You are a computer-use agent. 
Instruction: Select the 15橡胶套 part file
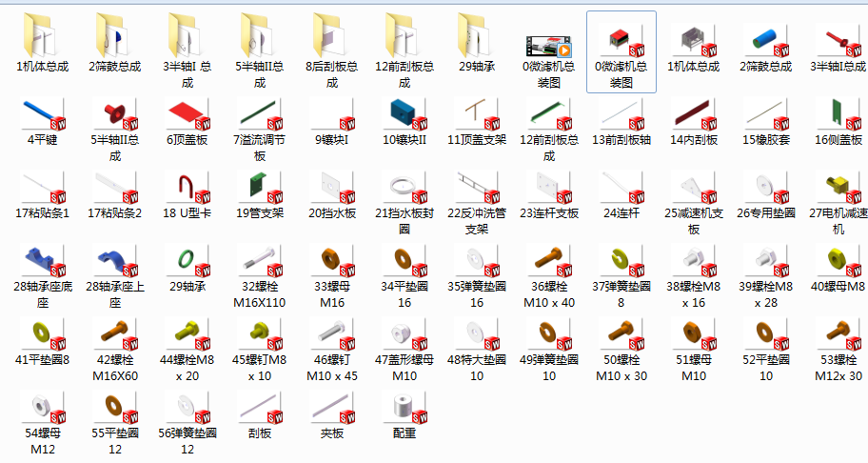(766, 122)
